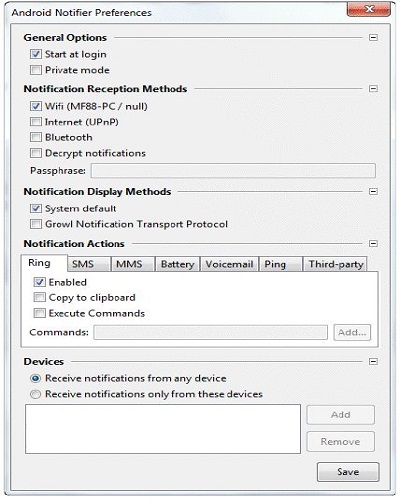Switch to the Third-party tab
The height and width of the screenshot is (500, 400).
coord(335,264)
